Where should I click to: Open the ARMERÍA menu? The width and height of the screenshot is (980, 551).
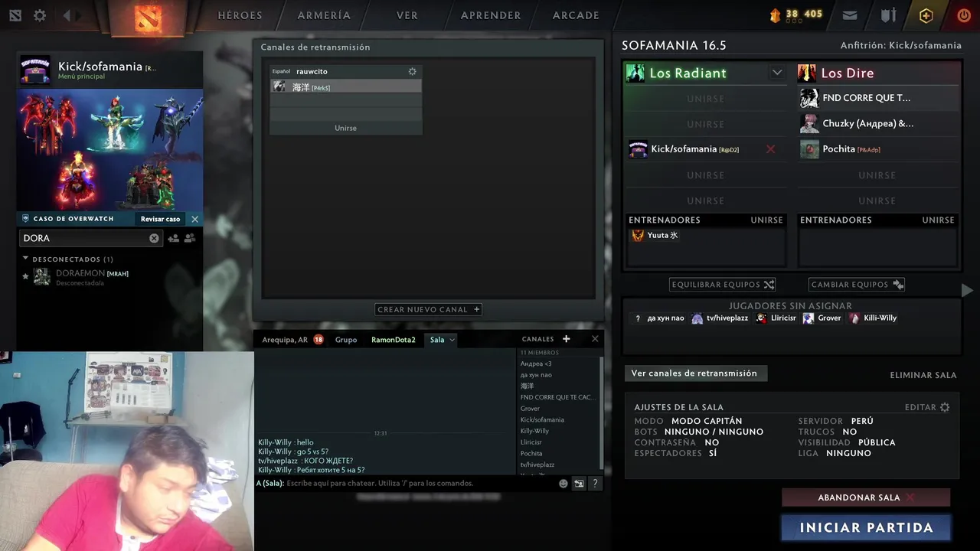324,15
